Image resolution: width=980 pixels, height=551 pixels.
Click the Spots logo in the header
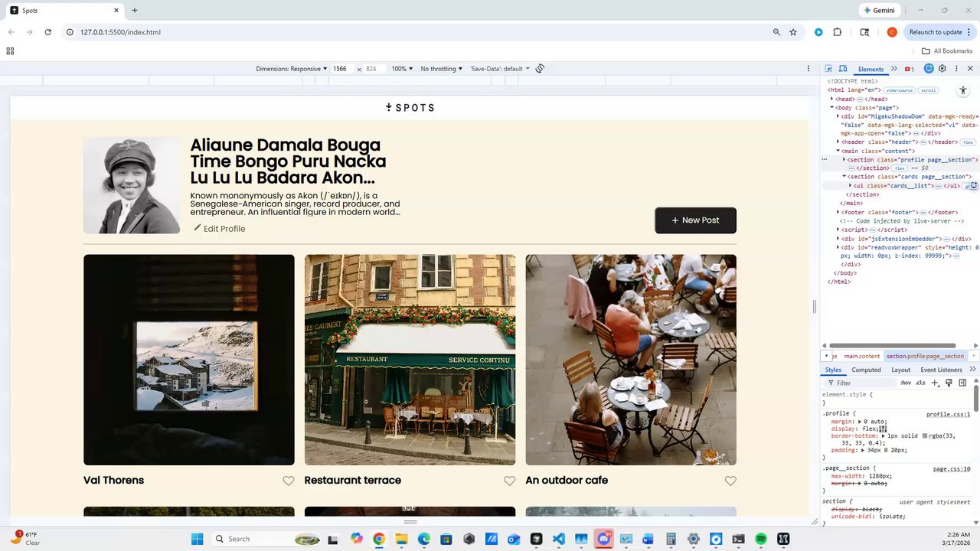(410, 108)
